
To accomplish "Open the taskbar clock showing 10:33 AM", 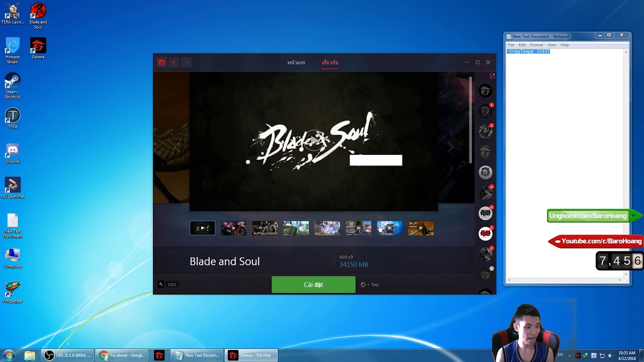I will (626, 355).
